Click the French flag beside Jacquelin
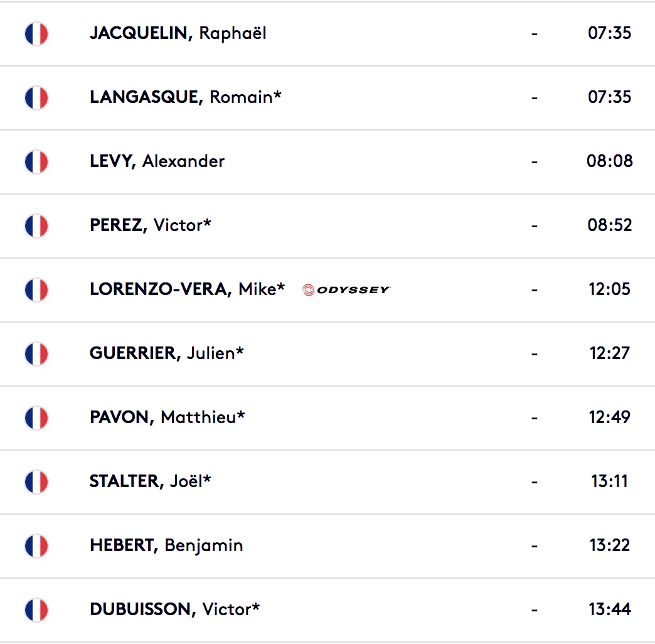The width and height of the screenshot is (655, 644). pos(36,33)
